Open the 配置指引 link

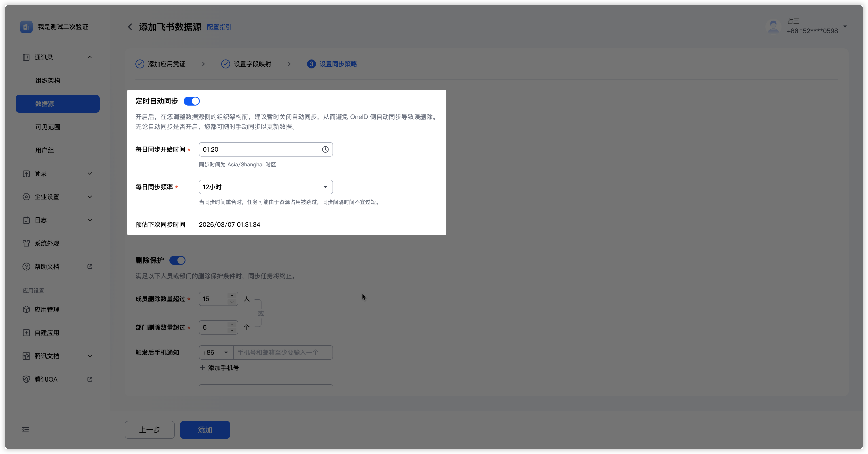coord(219,27)
